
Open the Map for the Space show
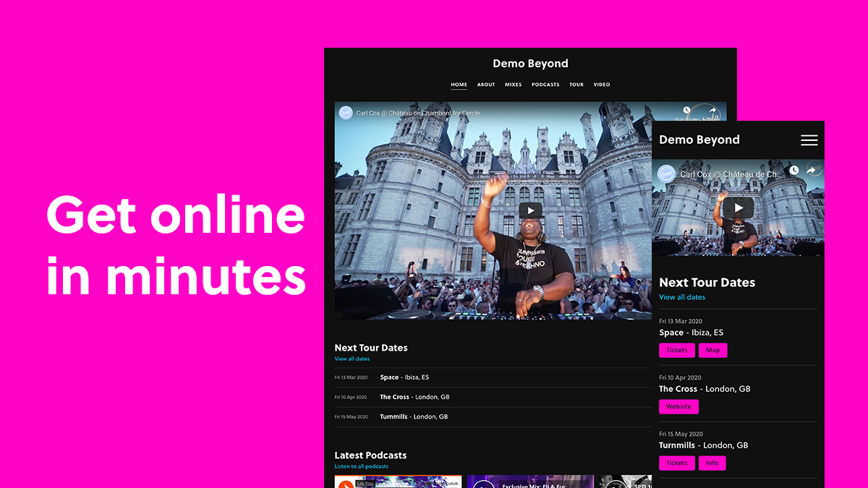[x=713, y=350]
